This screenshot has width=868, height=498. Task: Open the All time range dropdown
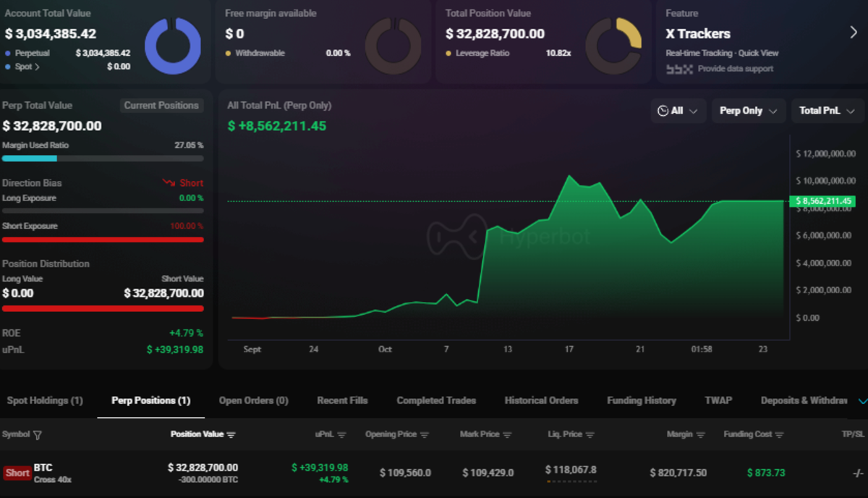[x=678, y=111]
